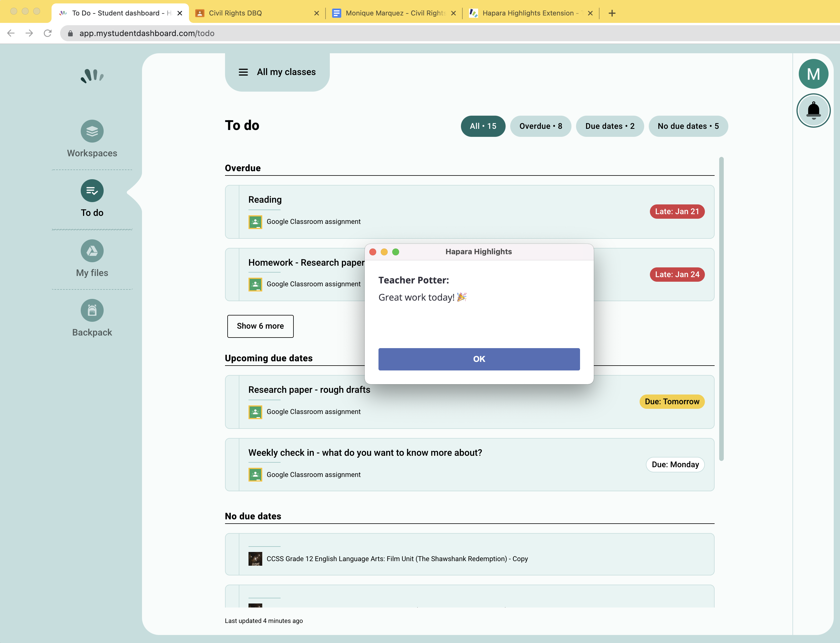Select the To Do - Student dashboard tab

click(x=120, y=13)
